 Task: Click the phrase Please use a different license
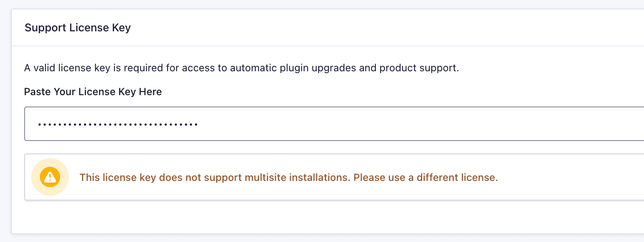(426, 177)
